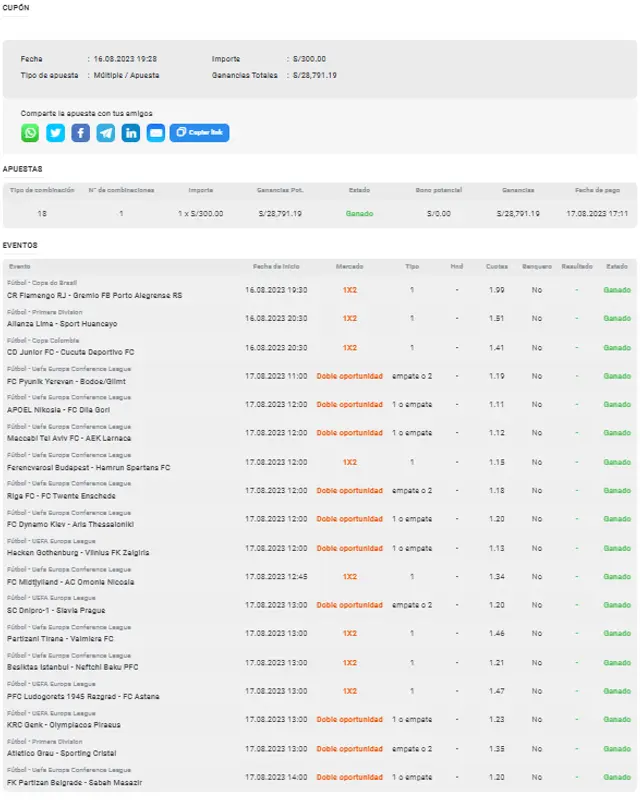Viewport: 640px width, 800px height.
Task: Click coupon date 16.08.2023 19:28
Action: [125, 59]
